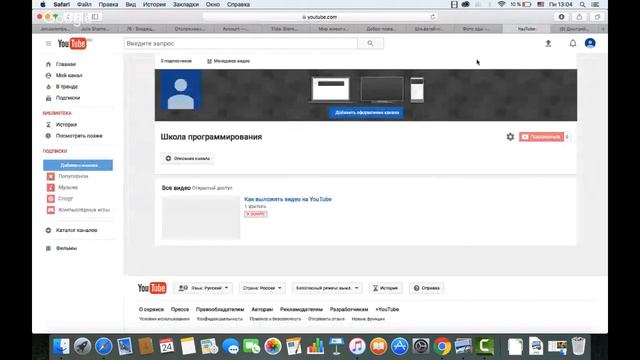The height and width of the screenshot is (360, 640).
Task: Toggle the Safari sidebar button
Action: click(x=95, y=17)
